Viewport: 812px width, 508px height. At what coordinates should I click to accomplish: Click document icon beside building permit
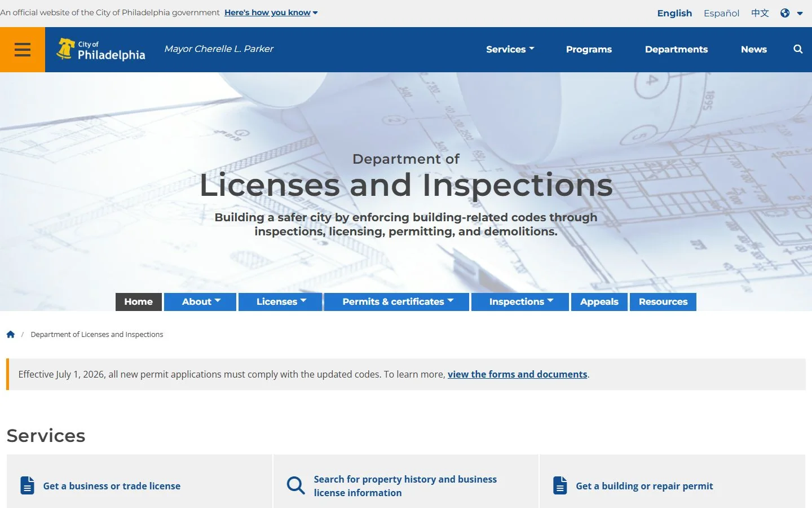click(560, 485)
